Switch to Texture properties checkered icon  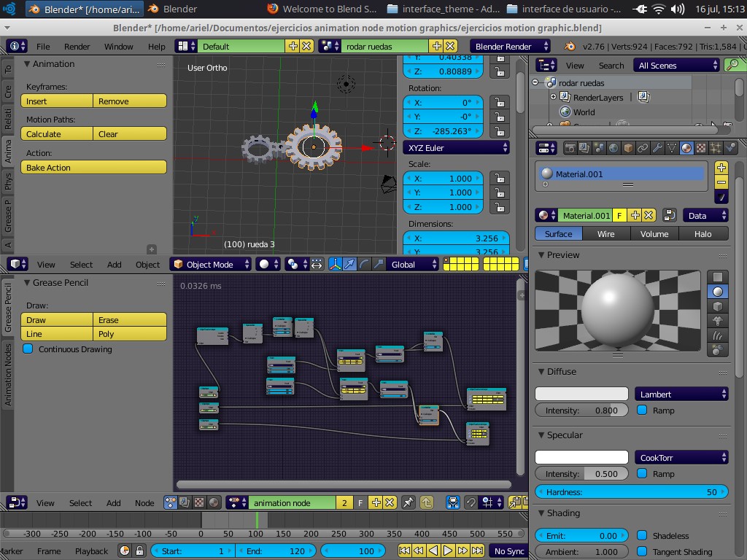coord(700,147)
